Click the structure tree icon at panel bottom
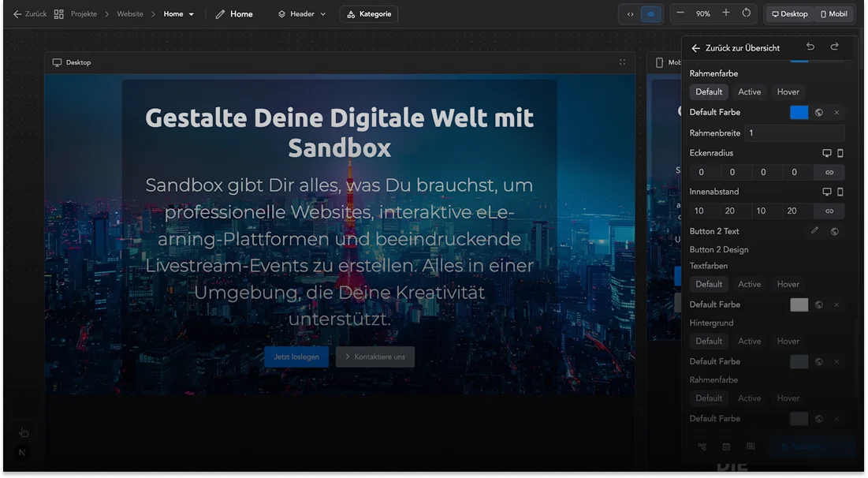This screenshot has height=478, width=868. pos(702,446)
